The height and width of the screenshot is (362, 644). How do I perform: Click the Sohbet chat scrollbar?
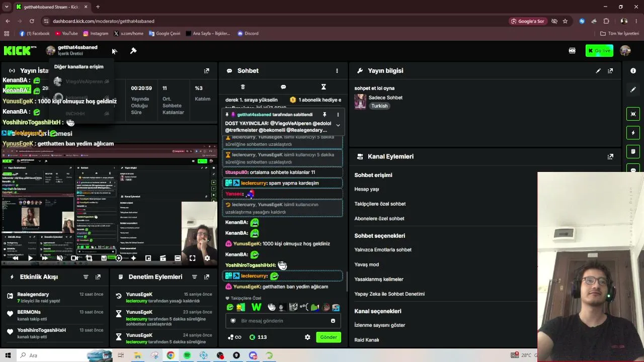[x=346, y=282]
